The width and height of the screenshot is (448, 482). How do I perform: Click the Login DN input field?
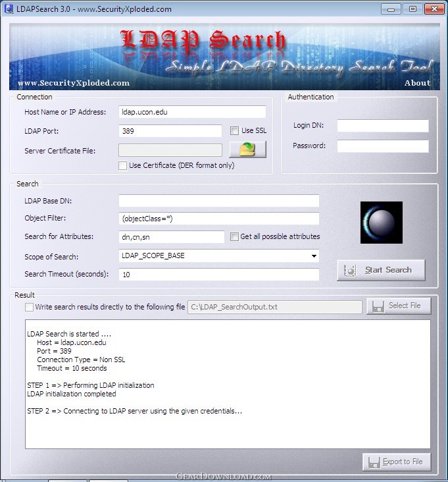tap(383, 126)
